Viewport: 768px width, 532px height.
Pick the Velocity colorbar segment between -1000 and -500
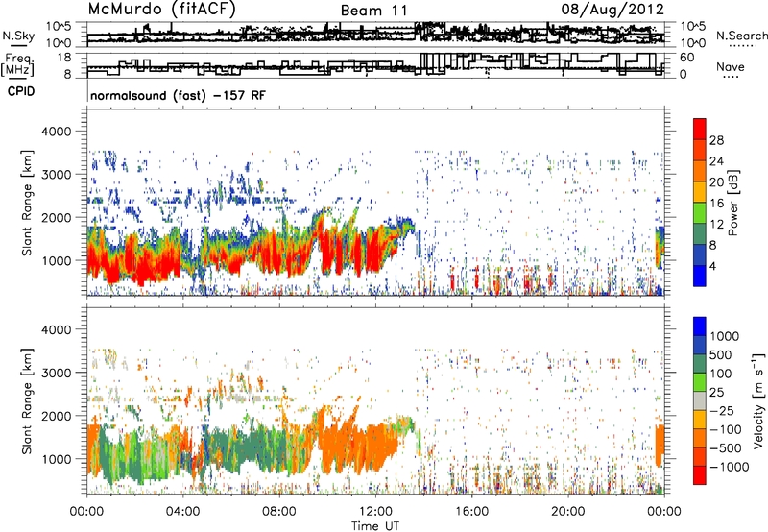(700, 456)
